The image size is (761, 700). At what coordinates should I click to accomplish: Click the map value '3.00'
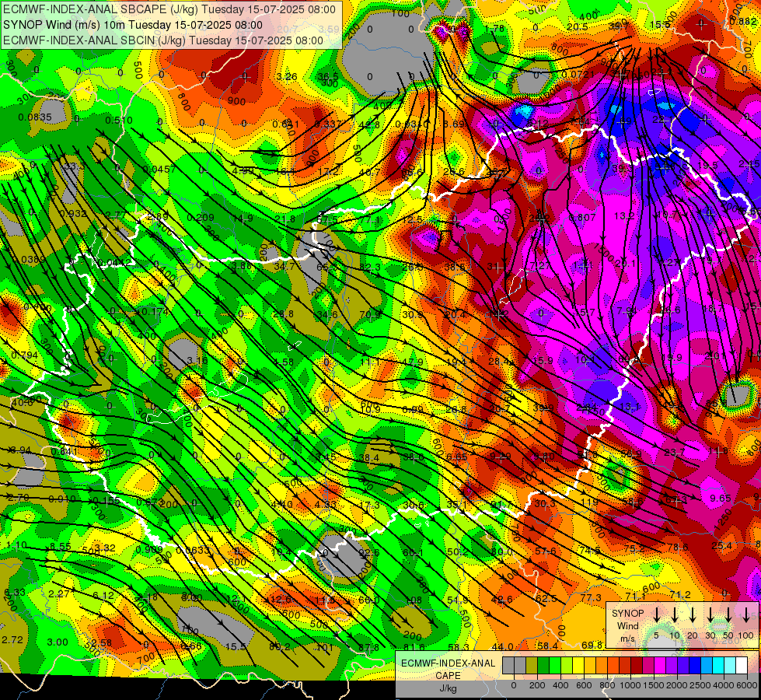58,642
